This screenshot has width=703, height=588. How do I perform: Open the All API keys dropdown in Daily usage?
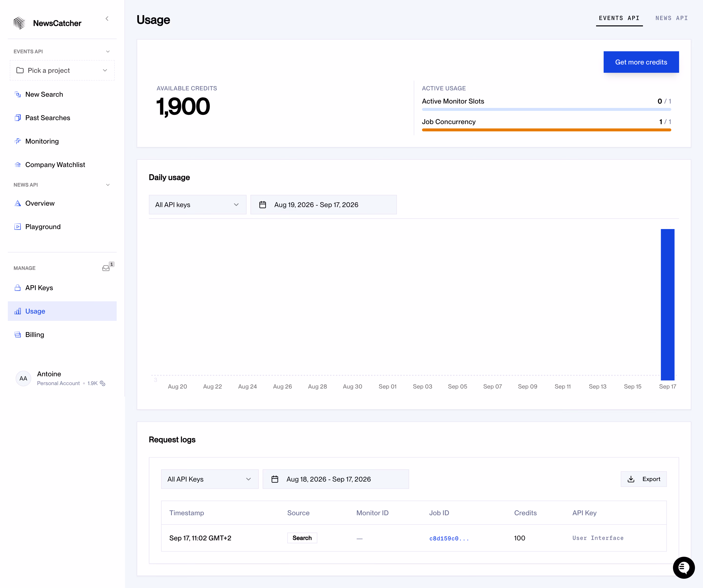(197, 205)
